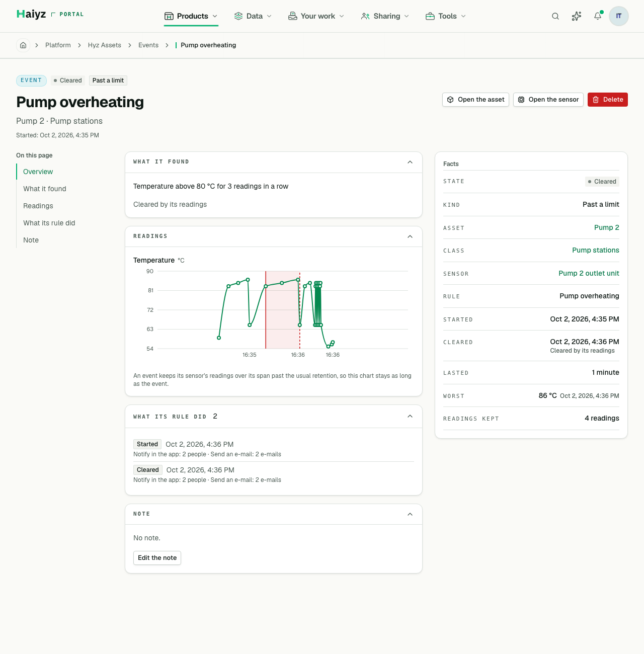Image resolution: width=644 pixels, height=654 pixels.
Task: Open the Pump 2 outlet unit sensor link
Action: point(589,273)
